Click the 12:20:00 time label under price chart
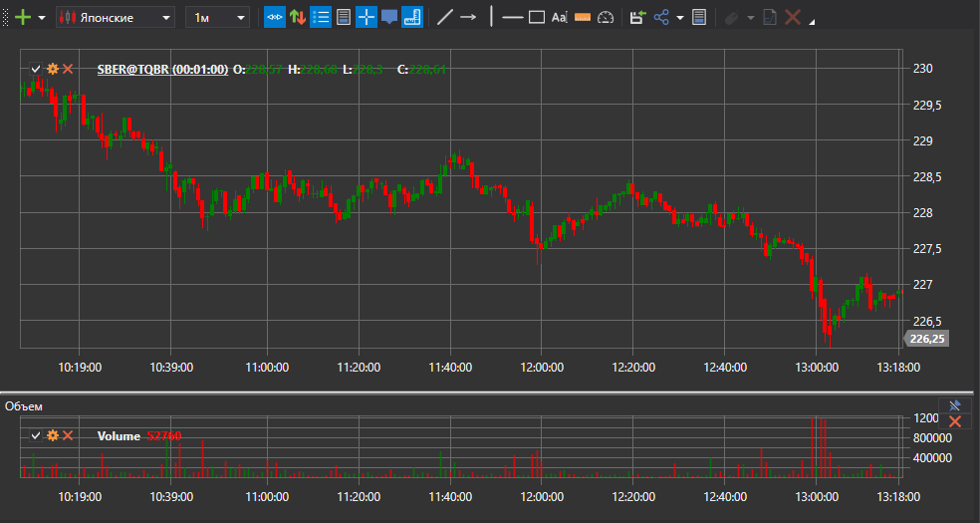This screenshot has width=980, height=523. (632, 368)
